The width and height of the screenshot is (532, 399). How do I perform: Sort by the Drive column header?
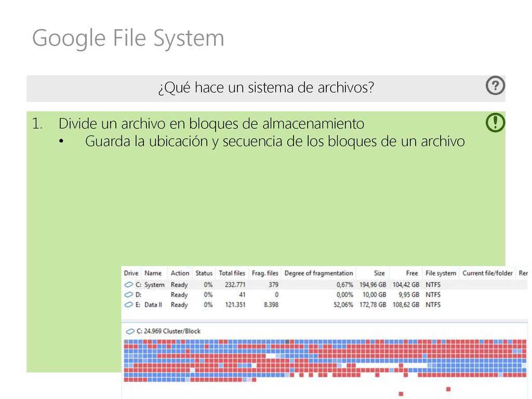pyautogui.click(x=131, y=273)
